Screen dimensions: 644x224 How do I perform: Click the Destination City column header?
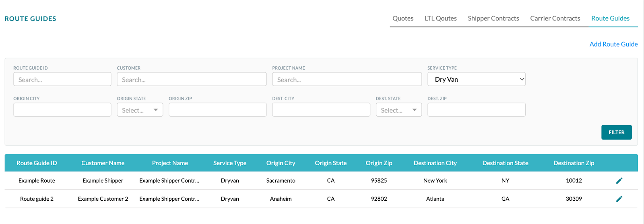(435, 163)
